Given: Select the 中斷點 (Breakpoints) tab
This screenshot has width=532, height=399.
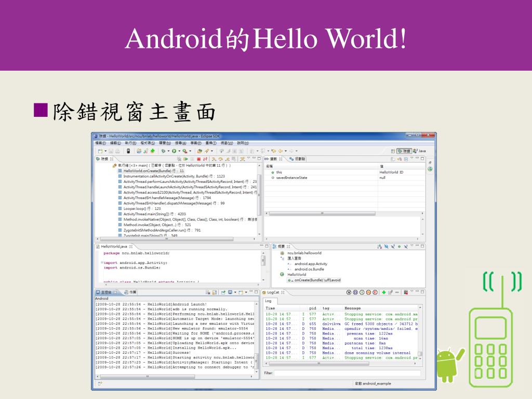Looking at the screenshot, I should point(297,159).
